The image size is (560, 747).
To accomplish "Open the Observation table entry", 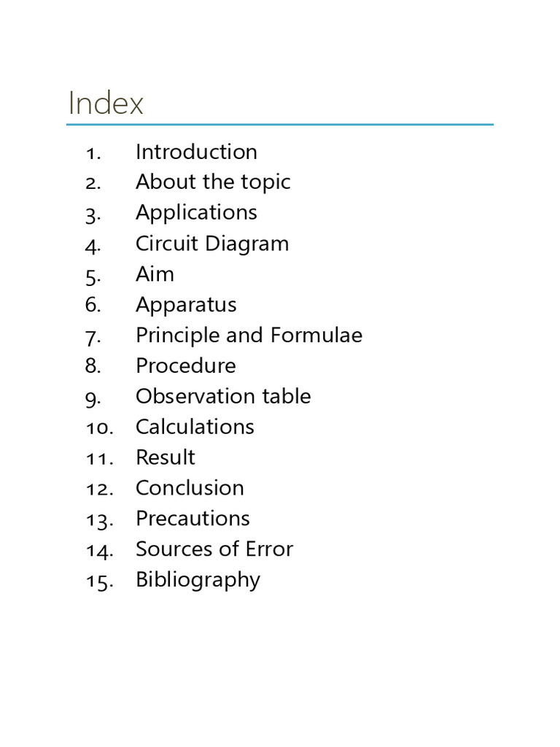I will (223, 396).
